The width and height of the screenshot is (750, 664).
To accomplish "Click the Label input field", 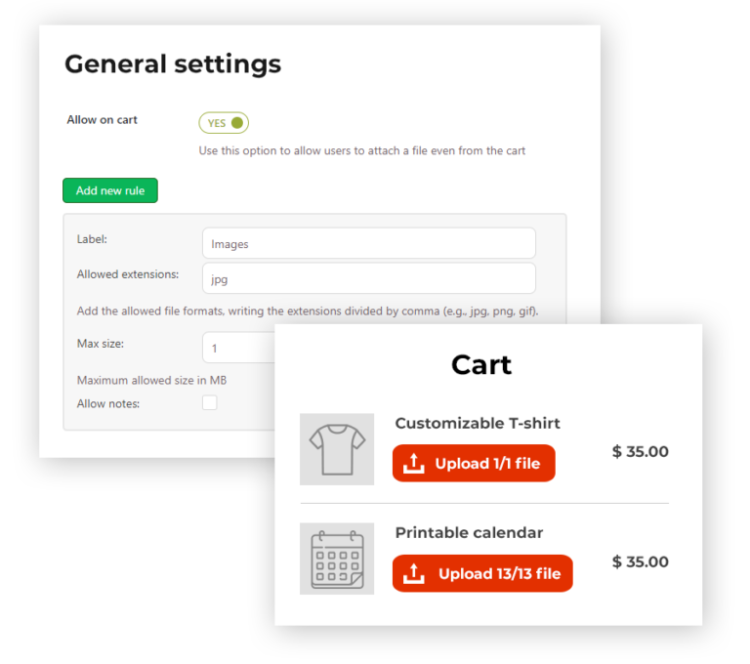I will tap(368, 244).
